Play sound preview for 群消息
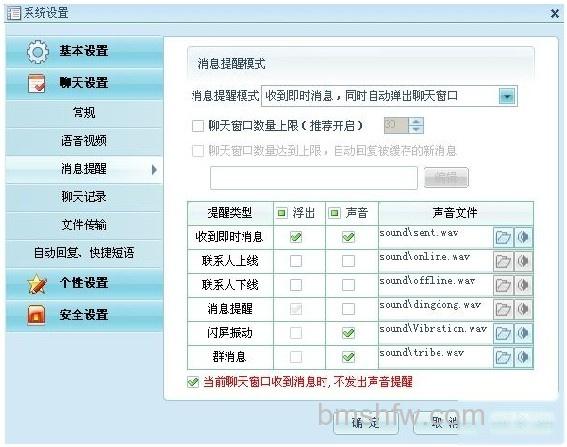567x447 pixels. point(523,357)
